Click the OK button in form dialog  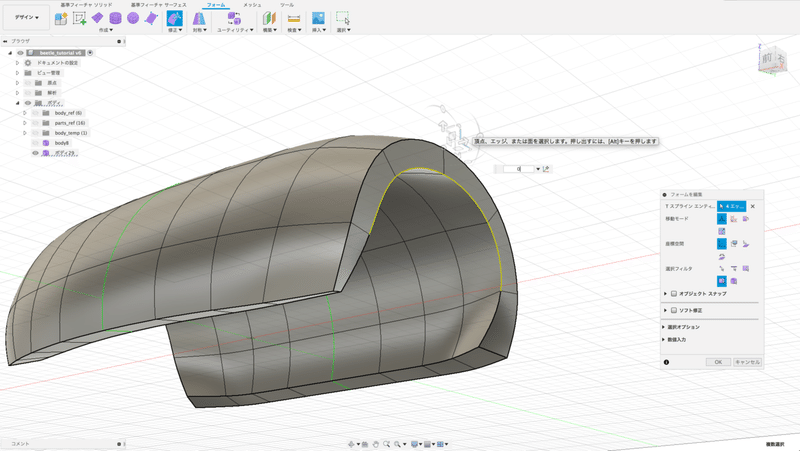tap(717, 362)
